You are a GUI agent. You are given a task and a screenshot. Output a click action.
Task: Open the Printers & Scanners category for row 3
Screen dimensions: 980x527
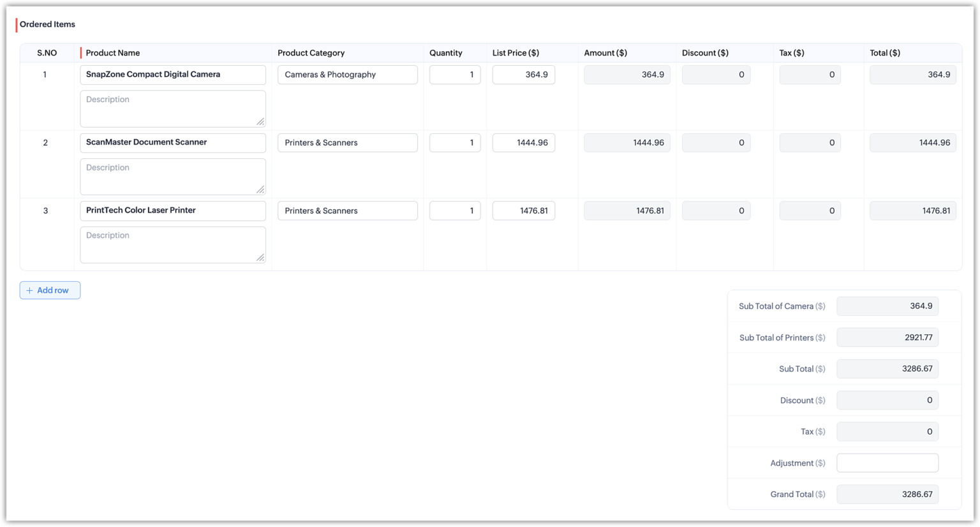click(x=347, y=211)
